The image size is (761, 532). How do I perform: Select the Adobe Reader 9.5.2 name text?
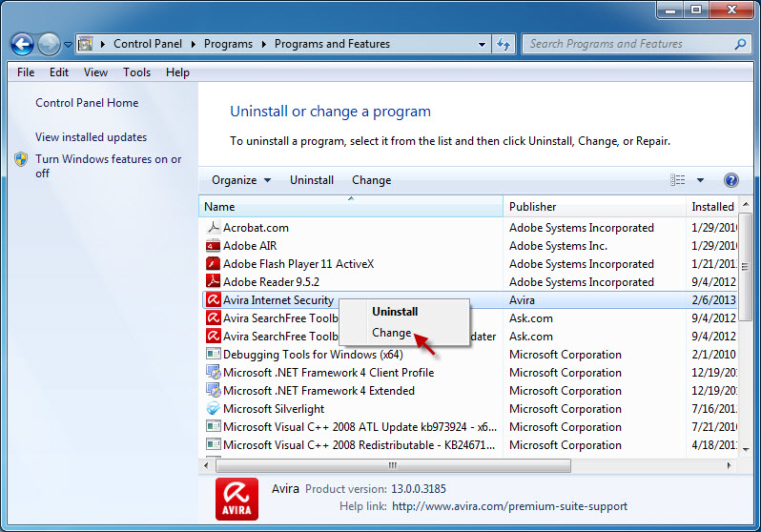(x=271, y=282)
